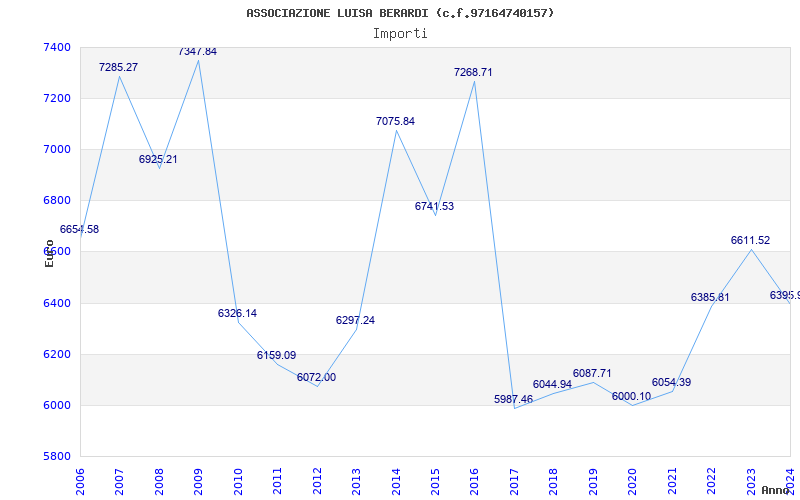Click x-axis year label 2018

(x=554, y=482)
